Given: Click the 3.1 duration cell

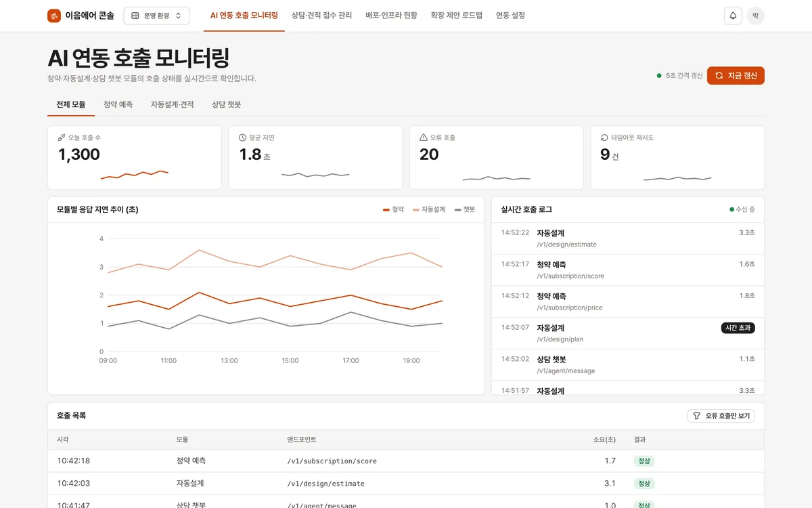Looking at the screenshot, I should (610, 484).
